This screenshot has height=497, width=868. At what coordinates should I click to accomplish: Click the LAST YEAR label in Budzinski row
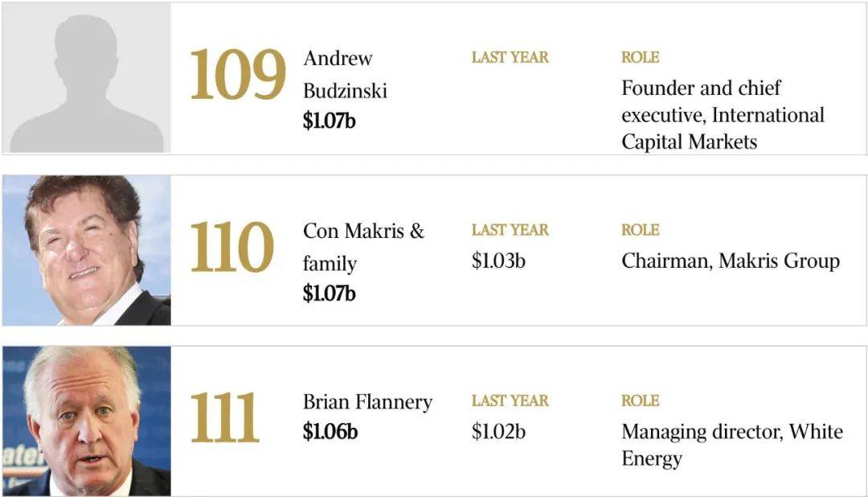tap(510, 57)
